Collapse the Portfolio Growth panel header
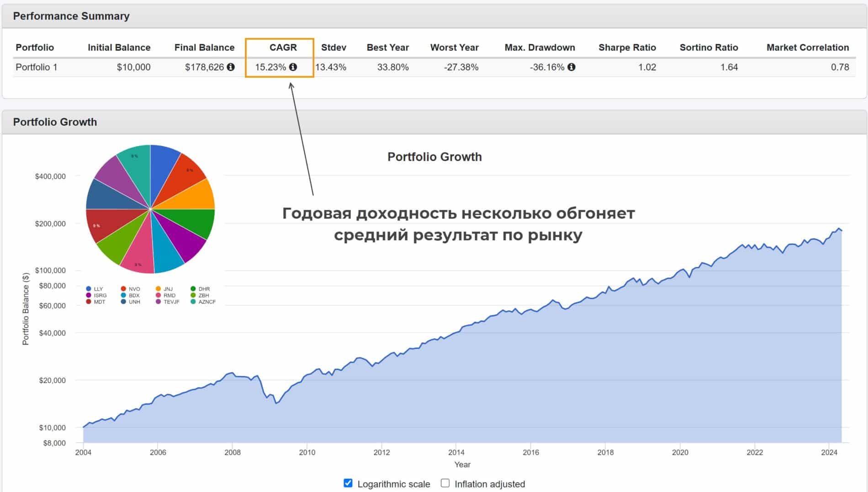 (x=55, y=122)
